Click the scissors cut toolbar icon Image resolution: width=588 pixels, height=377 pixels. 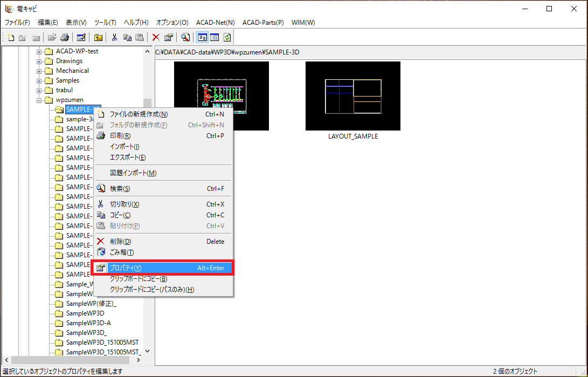[x=114, y=37]
